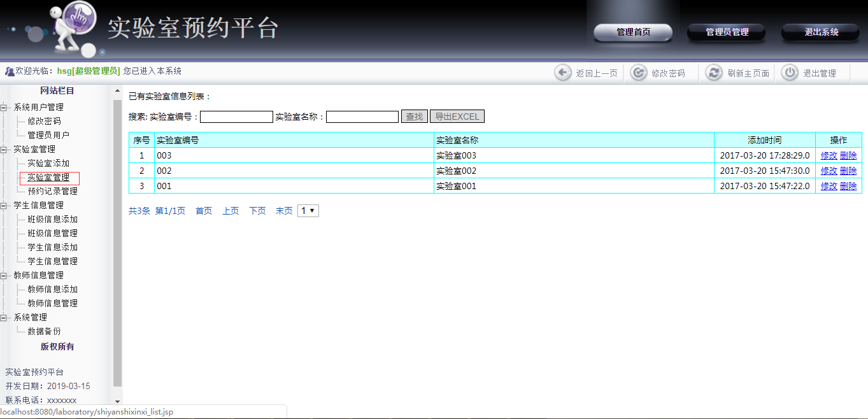Click the 实验室名称 column header
This screenshot has width=868, height=419.
click(574, 140)
